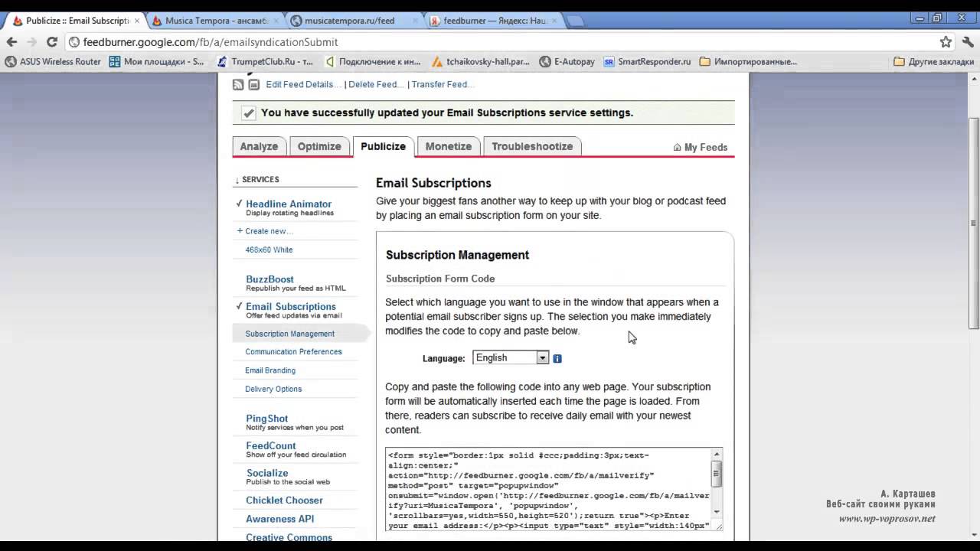Click the code box scroll down arrow

pyautogui.click(x=717, y=512)
